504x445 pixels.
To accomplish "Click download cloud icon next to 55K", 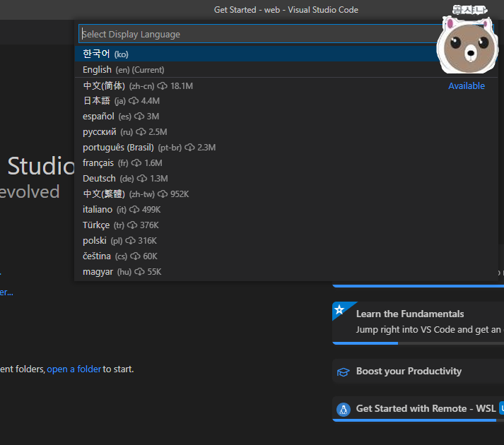I will 139,272.
